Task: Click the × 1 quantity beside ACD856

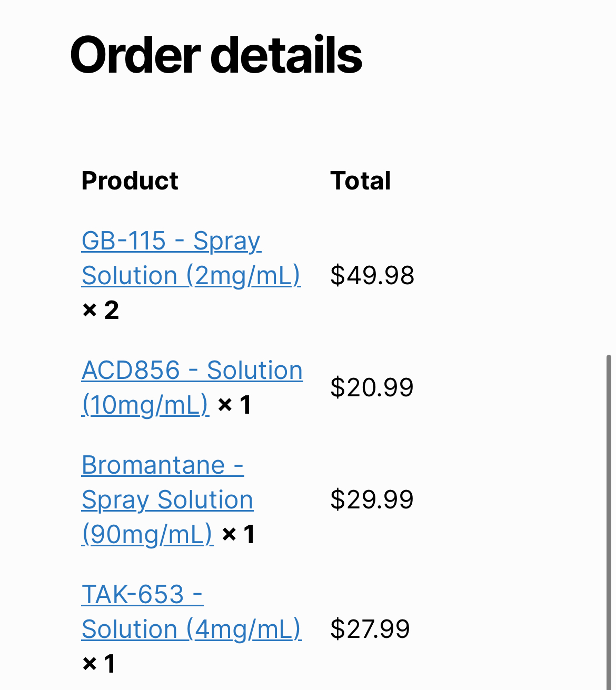Action: click(x=234, y=405)
